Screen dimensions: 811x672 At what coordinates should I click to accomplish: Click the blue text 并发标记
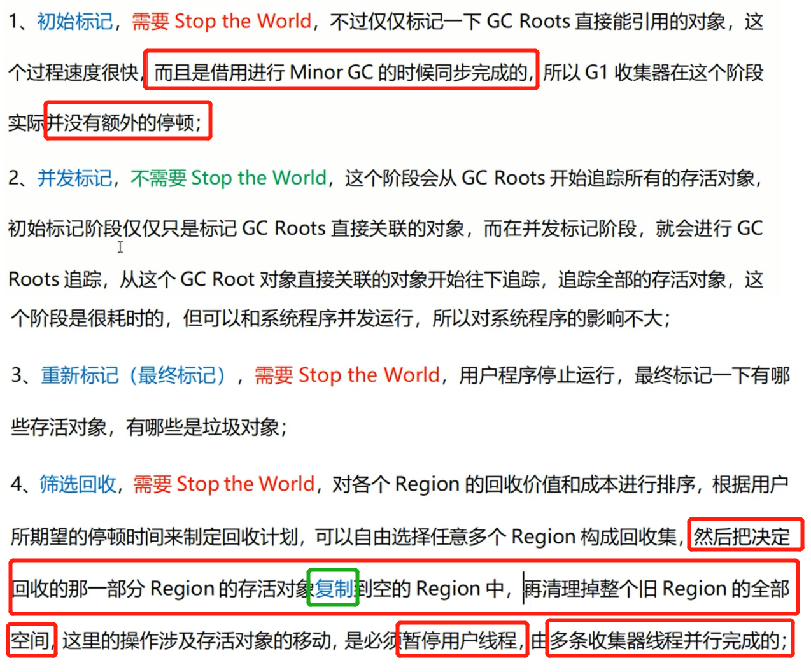[74, 178]
